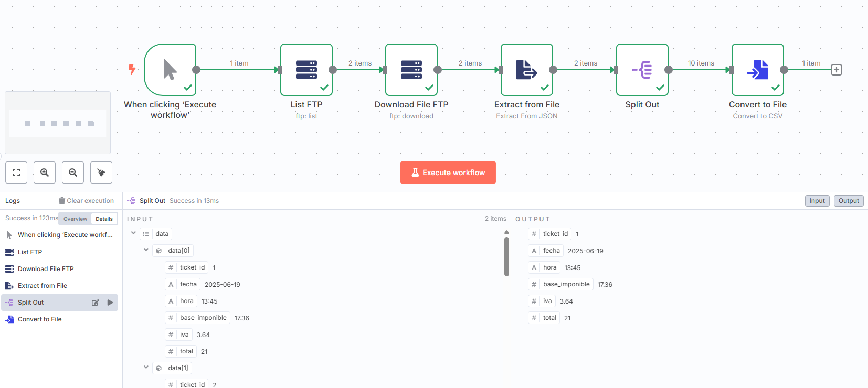Switch logs to Details view
This screenshot has width=868, height=388.
tap(104, 219)
